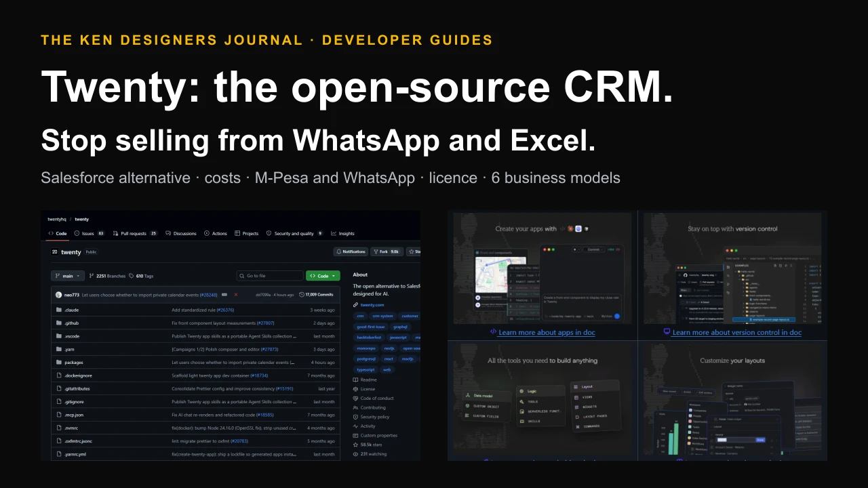Image resolution: width=868 pixels, height=488 pixels.
Task: Click the typescript topic tag
Action: 366,370
